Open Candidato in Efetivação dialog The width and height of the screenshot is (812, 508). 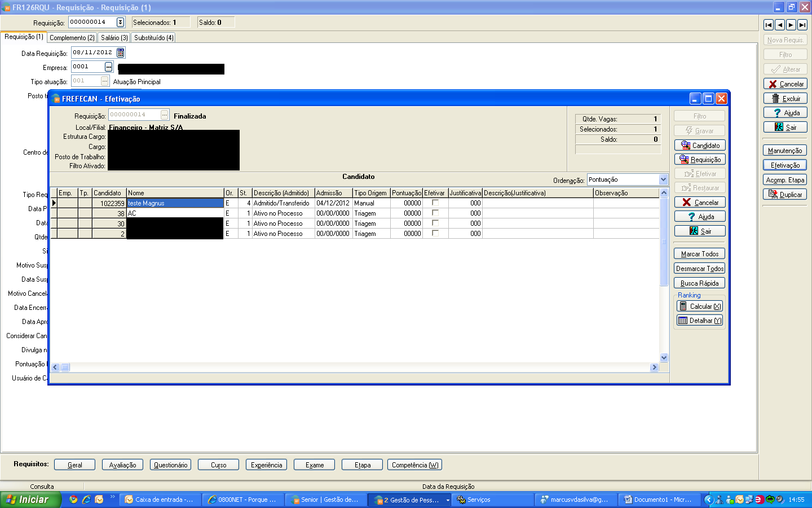click(699, 145)
